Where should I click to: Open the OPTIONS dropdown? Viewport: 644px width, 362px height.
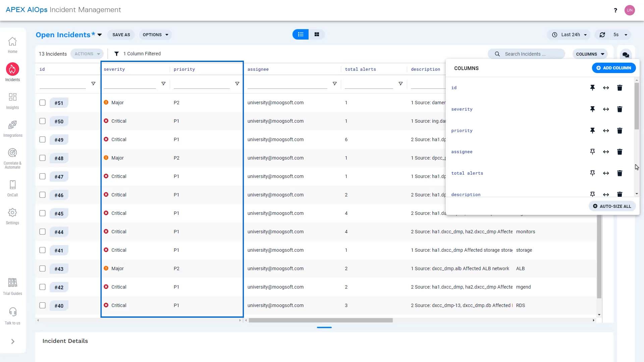point(155,35)
